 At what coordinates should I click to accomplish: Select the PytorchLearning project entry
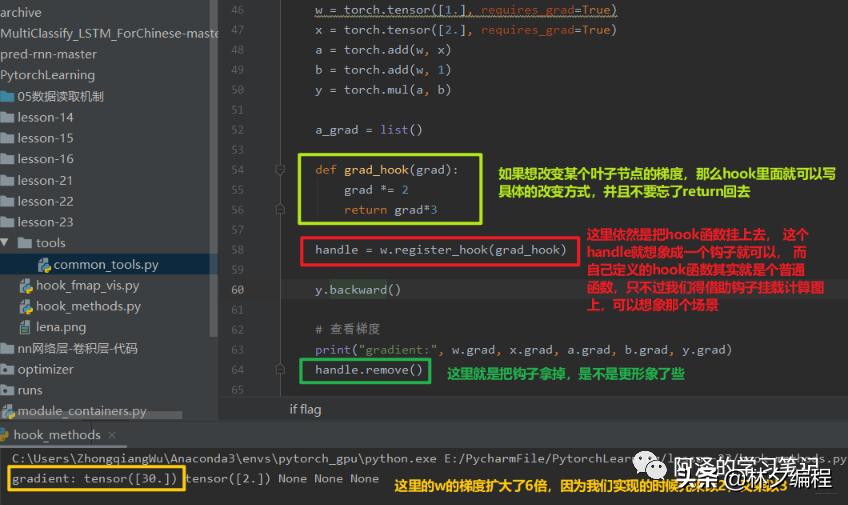[48, 75]
